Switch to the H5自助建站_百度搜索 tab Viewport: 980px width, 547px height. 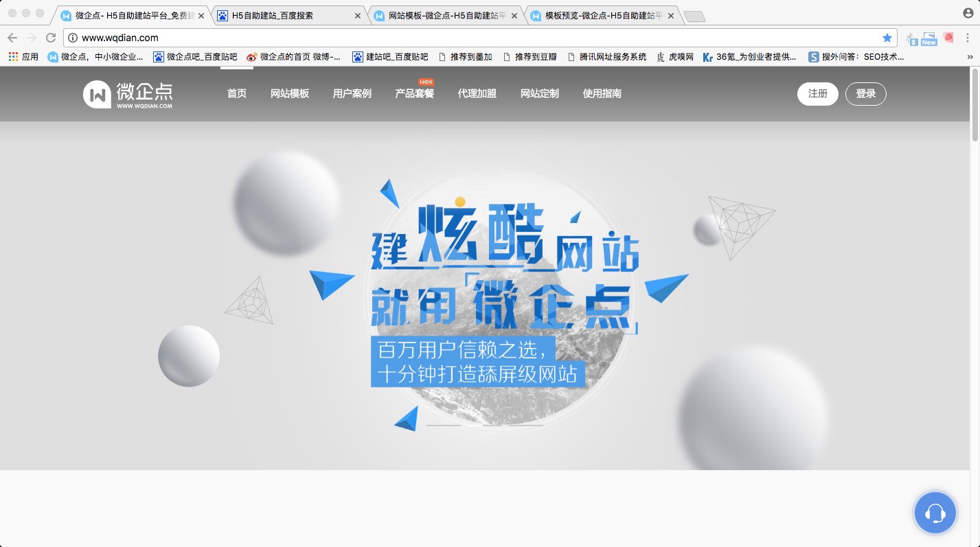pyautogui.click(x=288, y=15)
